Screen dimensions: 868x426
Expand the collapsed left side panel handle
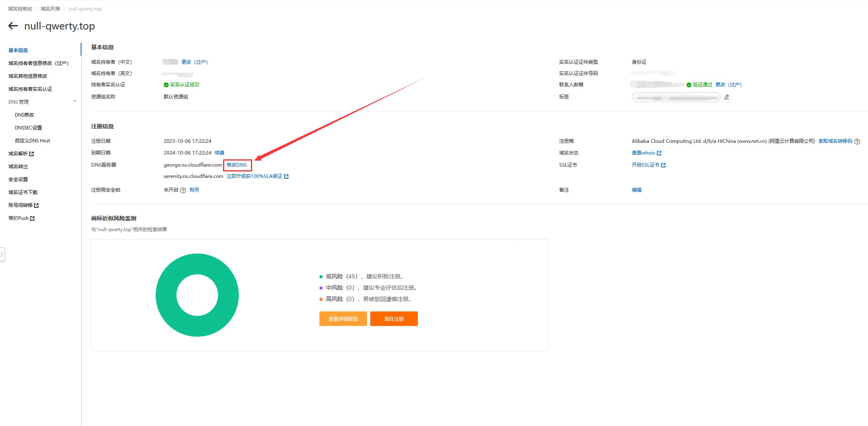click(2, 254)
